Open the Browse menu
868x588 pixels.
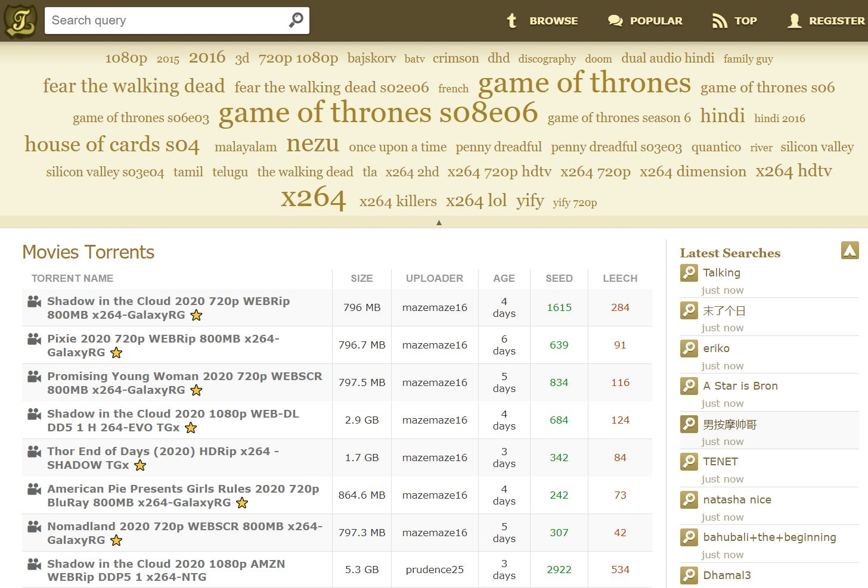pos(553,21)
